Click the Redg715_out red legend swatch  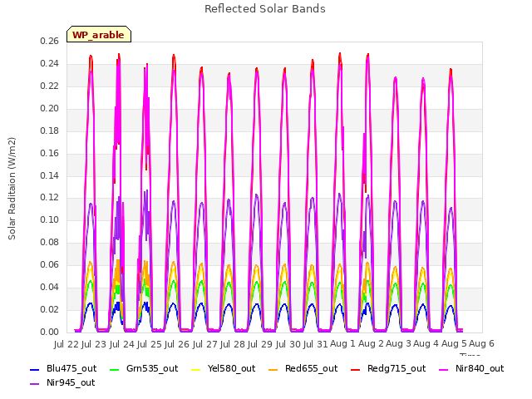point(356,369)
